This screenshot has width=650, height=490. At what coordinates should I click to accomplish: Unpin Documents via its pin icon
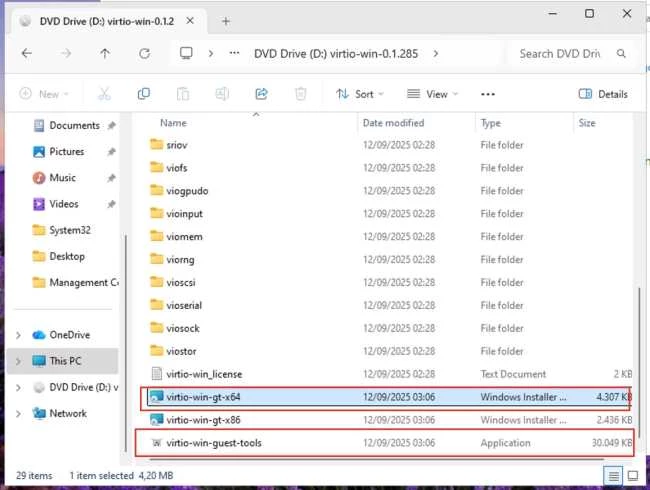(111, 125)
